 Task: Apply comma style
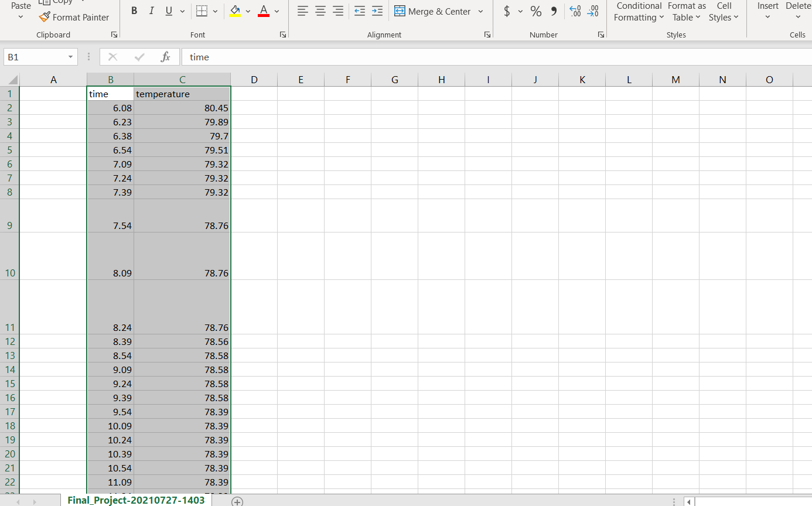click(554, 11)
